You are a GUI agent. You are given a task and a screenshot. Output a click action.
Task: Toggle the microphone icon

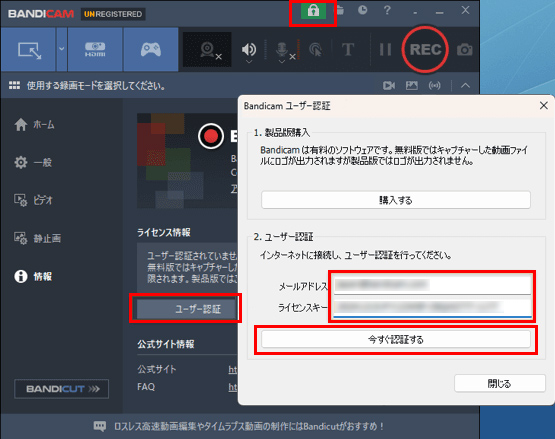click(x=282, y=49)
